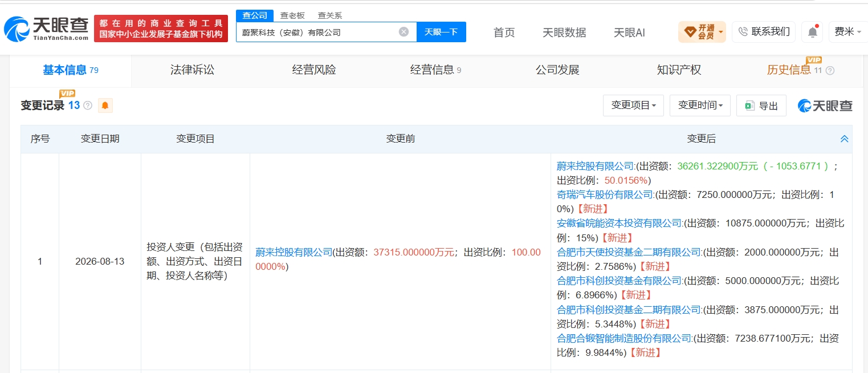Open 合肥合锻智能制造股份有限公司 link
The image size is (868, 373).
(624, 338)
